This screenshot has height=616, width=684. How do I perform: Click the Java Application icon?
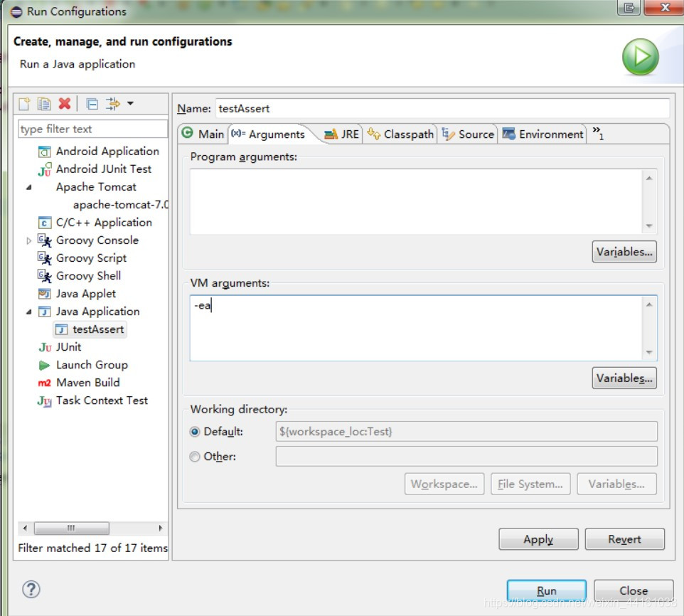(45, 312)
